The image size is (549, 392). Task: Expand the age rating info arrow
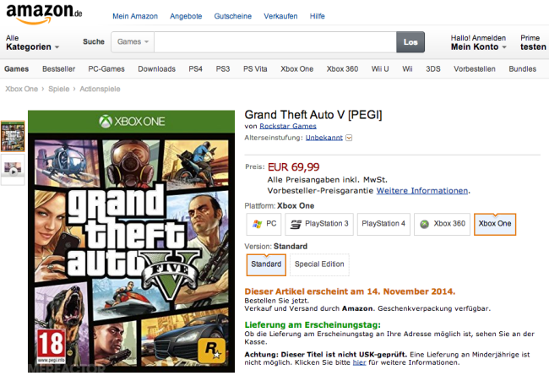coord(349,138)
